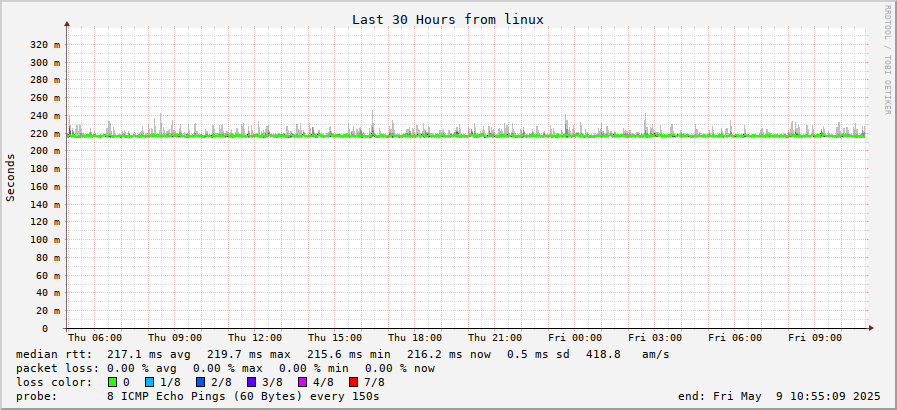
Task: Click the 'Thu 15:00' time label
Action: (x=335, y=338)
